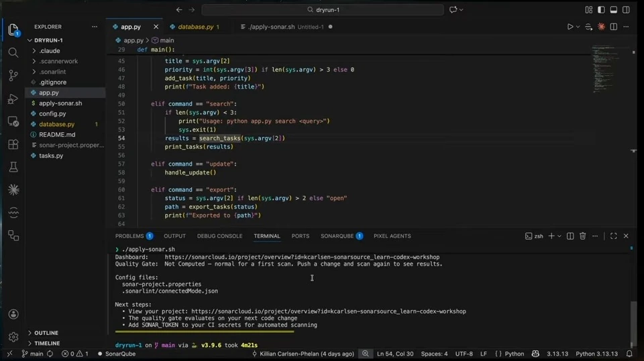
Task: Expand the TIMELINE section
Action: point(47,344)
